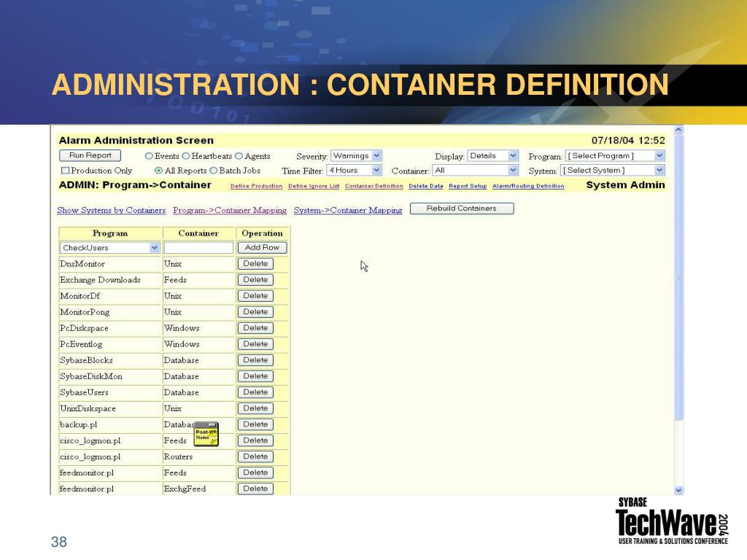Follow the Program->Container Mapping link

click(x=230, y=210)
